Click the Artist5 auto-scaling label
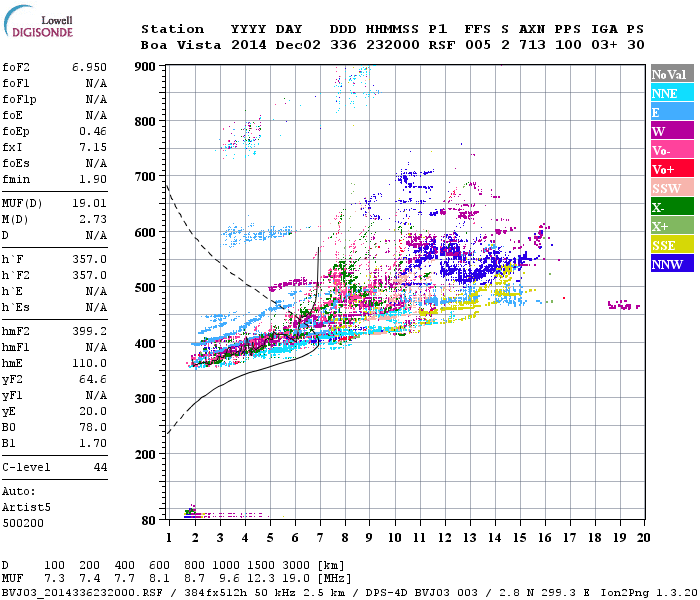Screen dimensions: 700x600 click(26, 508)
